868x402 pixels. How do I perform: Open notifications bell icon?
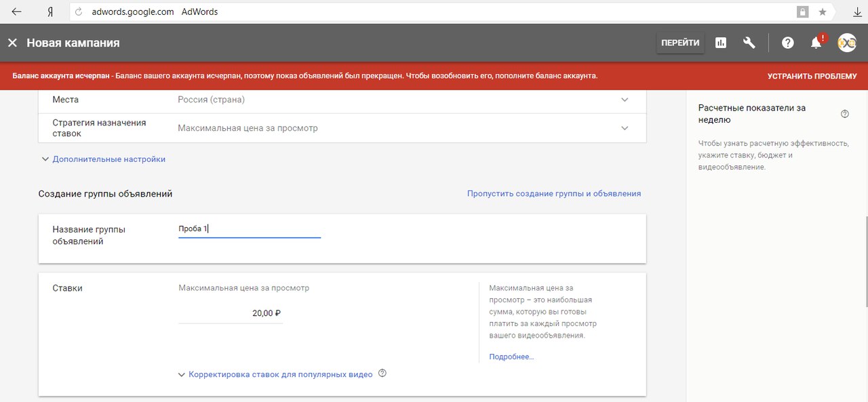click(x=816, y=43)
